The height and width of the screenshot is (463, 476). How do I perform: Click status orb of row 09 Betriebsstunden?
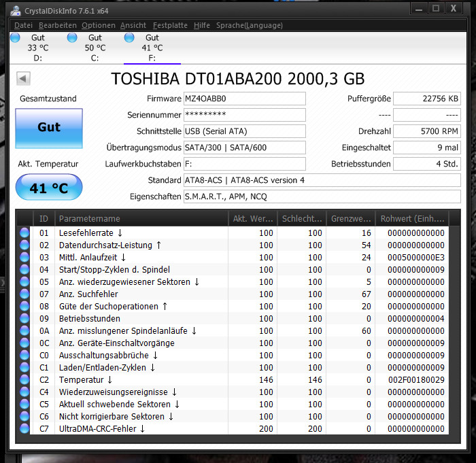coord(24,318)
